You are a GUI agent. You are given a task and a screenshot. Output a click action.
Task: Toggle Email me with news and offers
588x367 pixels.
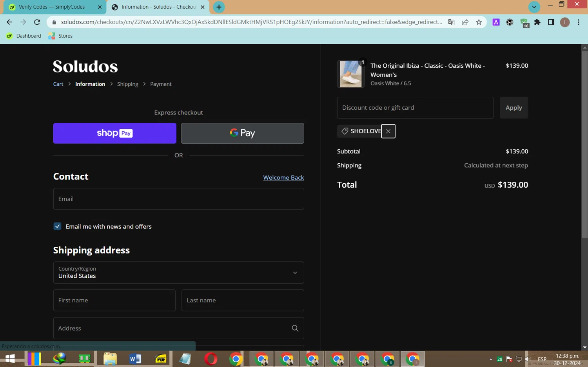[57, 226]
